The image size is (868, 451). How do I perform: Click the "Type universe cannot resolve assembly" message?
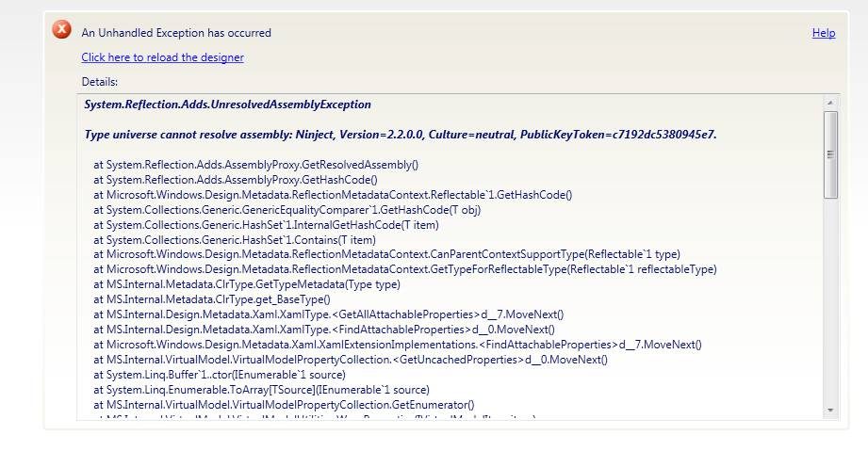pos(401,135)
